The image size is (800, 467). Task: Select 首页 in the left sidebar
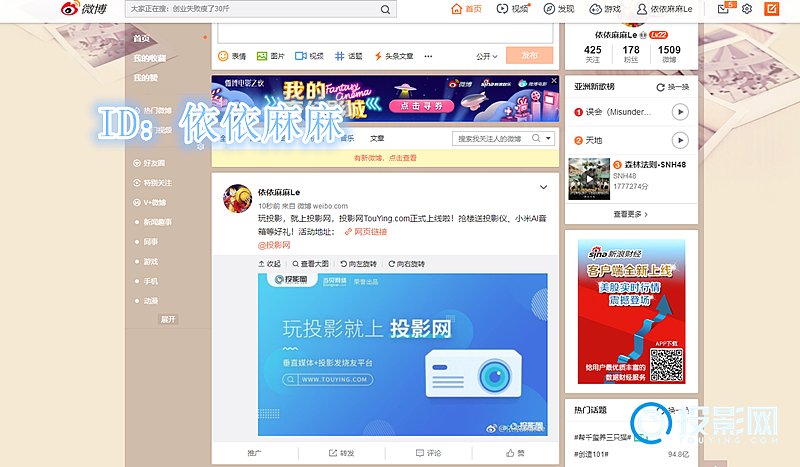click(141, 38)
